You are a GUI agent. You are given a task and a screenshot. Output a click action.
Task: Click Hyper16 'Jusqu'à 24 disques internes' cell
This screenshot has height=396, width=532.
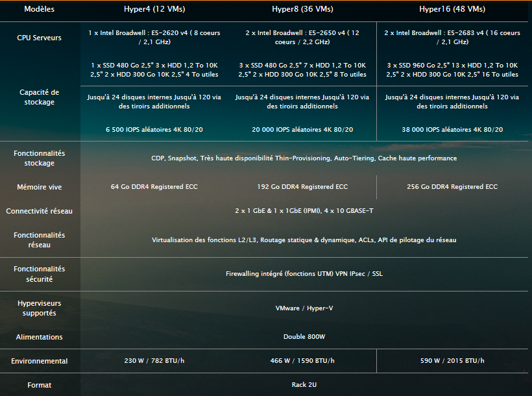452,101
